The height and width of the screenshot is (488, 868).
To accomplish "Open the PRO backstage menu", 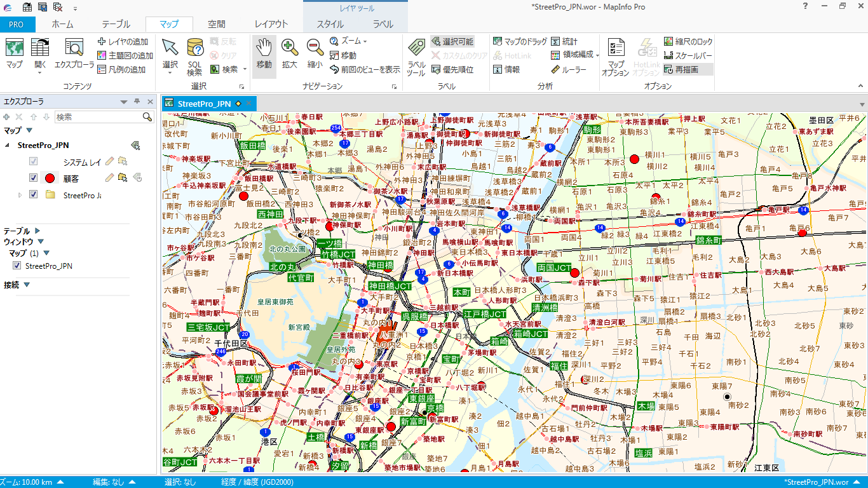I will click(17, 24).
